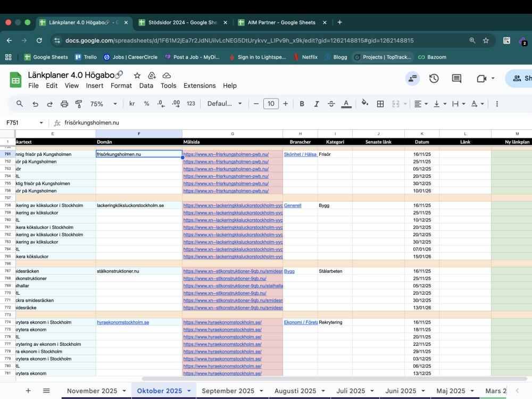The width and height of the screenshot is (532, 399).
Task: Open Oktober 2025 tab dropdown arrow
Action: pyautogui.click(x=189, y=391)
